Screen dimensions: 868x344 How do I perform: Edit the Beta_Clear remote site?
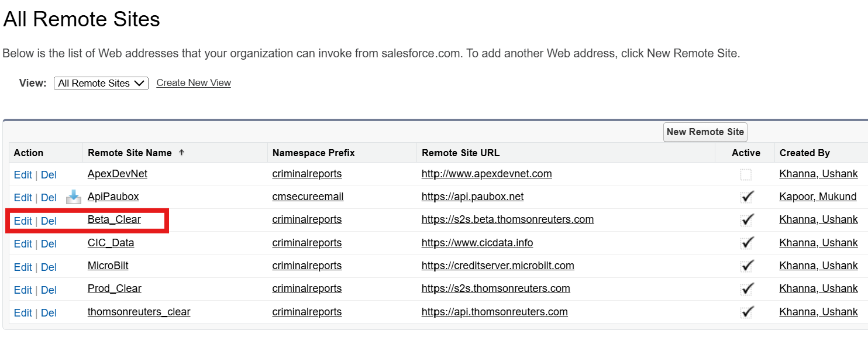[x=23, y=221]
